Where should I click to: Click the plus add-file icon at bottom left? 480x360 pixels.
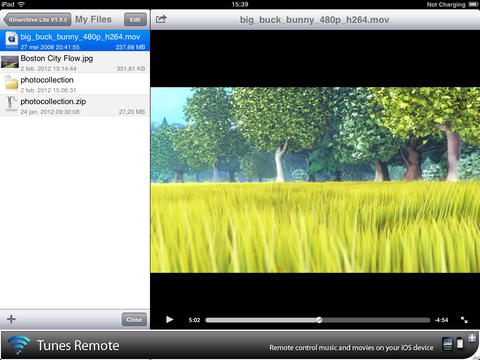pyautogui.click(x=11, y=319)
